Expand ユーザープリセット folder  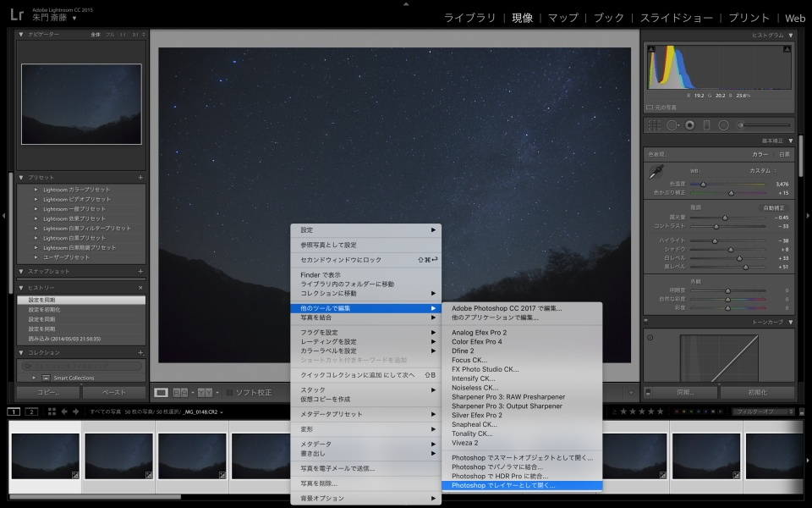click(36, 257)
